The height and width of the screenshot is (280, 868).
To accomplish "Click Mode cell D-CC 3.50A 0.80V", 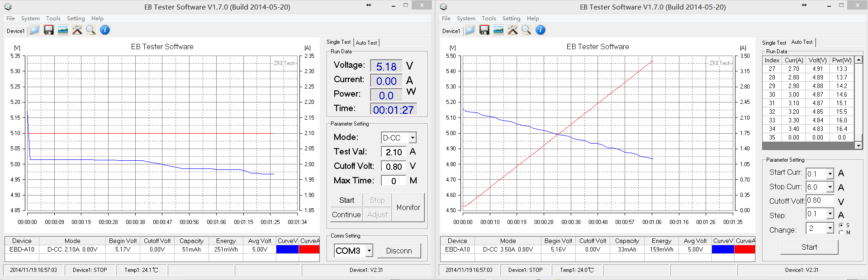I will coord(508,249).
